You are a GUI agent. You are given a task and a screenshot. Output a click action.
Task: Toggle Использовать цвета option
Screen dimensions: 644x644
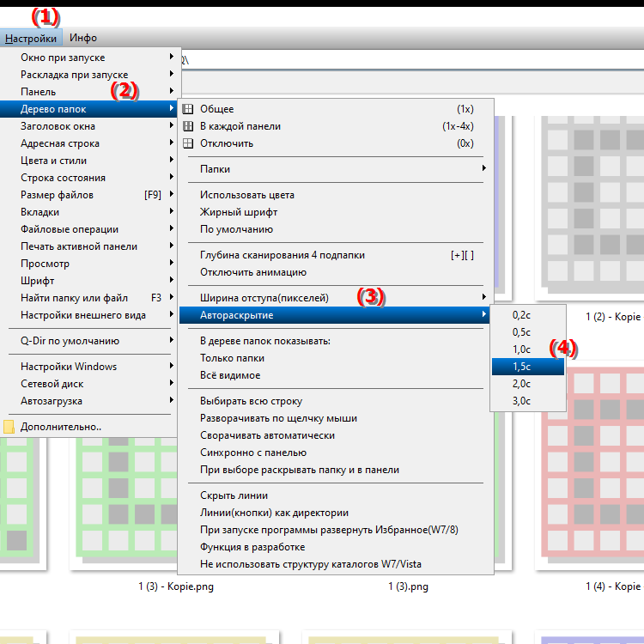tap(246, 195)
